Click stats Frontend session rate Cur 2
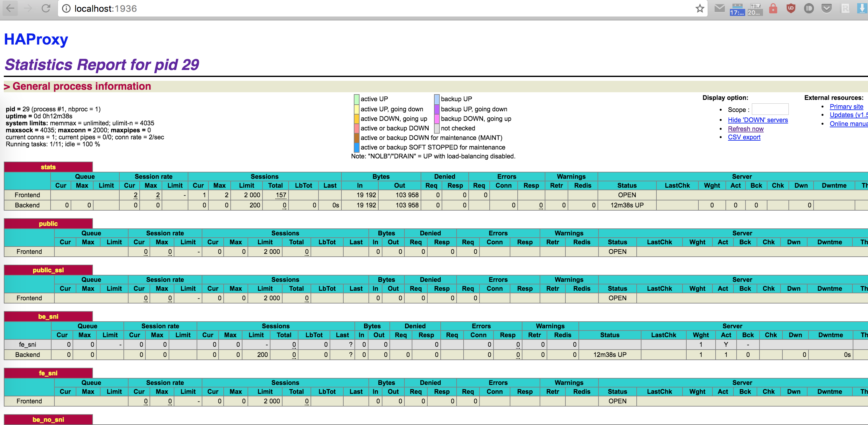The image size is (868, 425). [136, 195]
